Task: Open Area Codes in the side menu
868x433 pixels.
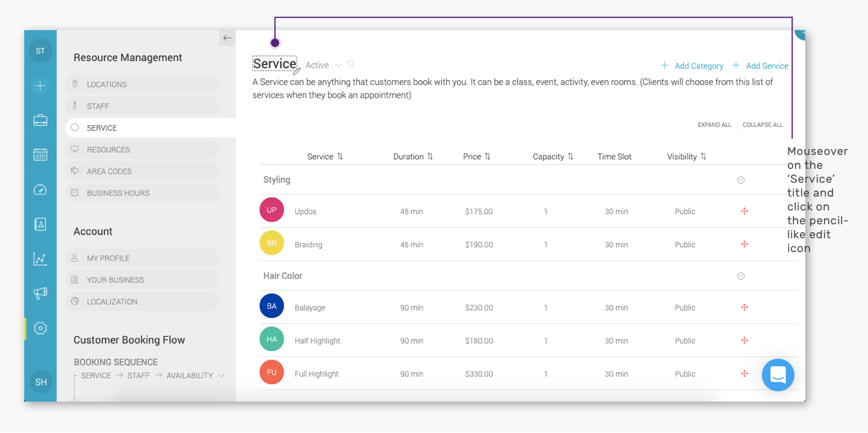Action: [142, 171]
